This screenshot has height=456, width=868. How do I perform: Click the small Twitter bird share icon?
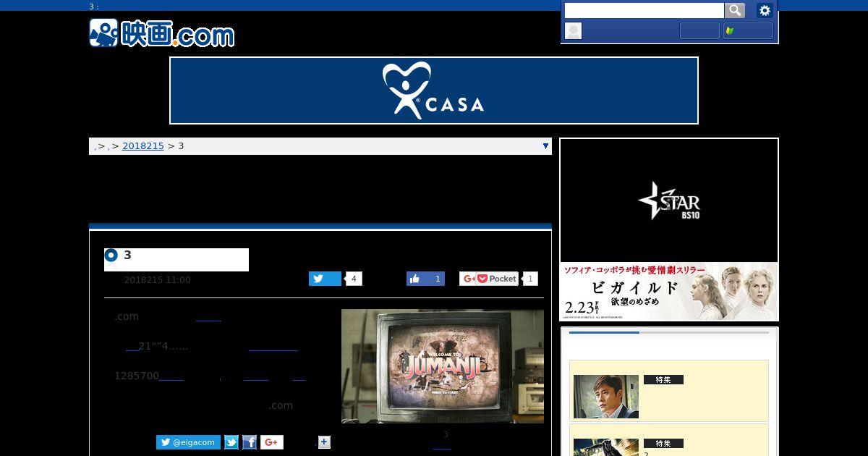[x=231, y=442]
